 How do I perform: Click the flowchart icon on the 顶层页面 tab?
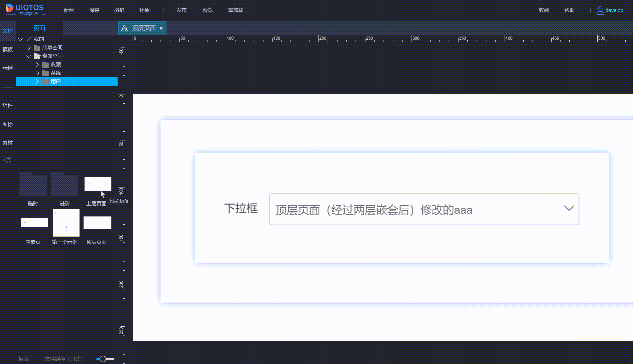click(124, 28)
